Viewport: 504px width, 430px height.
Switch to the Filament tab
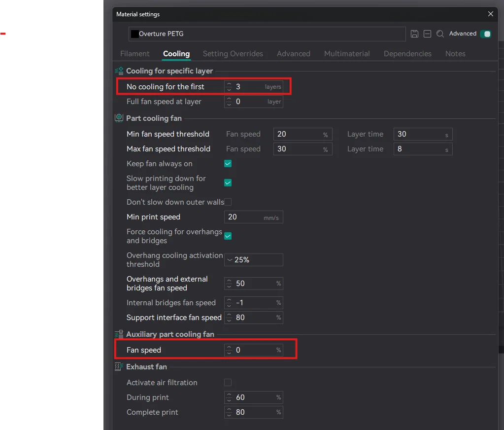pyautogui.click(x=134, y=54)
